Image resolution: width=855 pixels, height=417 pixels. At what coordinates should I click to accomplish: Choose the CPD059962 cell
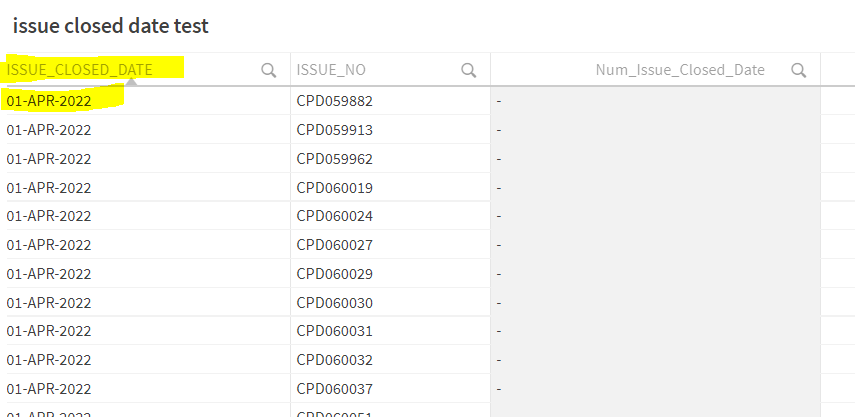click(x=334, y=158)
